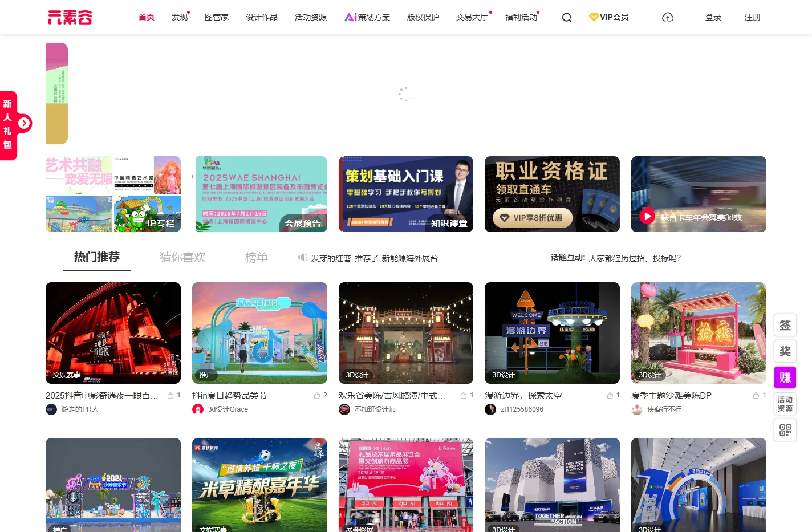Image resolution: width=812 pixels, height=532 pixels.
Task: Open Ai策划方案 navigation item
Action: pyautogui.click(x=368, y=17)
